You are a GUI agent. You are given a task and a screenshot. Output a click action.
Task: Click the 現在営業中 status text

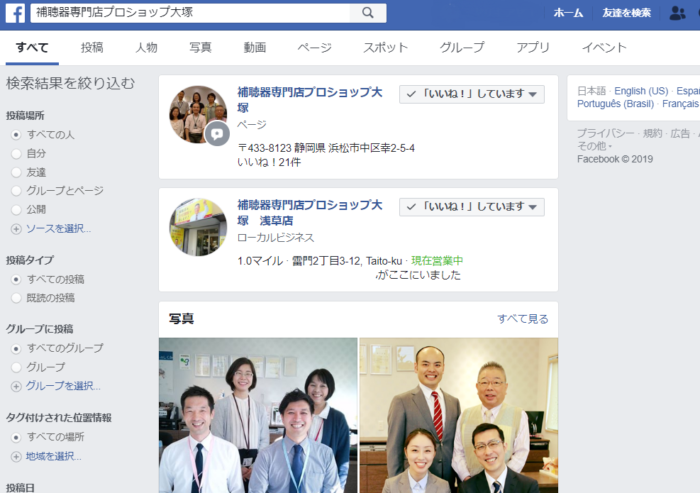tap(437, 261)
